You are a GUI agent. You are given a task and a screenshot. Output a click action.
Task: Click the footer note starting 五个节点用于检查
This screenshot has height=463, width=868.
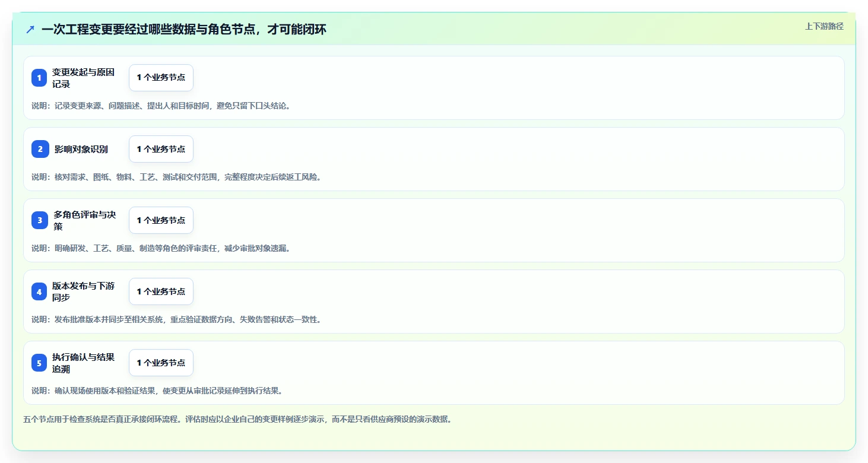[237, 419]
